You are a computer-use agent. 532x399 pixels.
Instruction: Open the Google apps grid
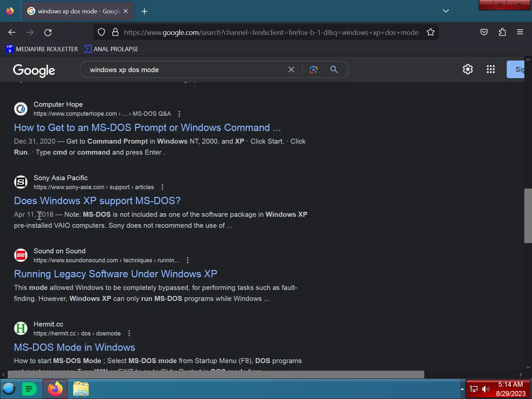(x=491, y=69)
